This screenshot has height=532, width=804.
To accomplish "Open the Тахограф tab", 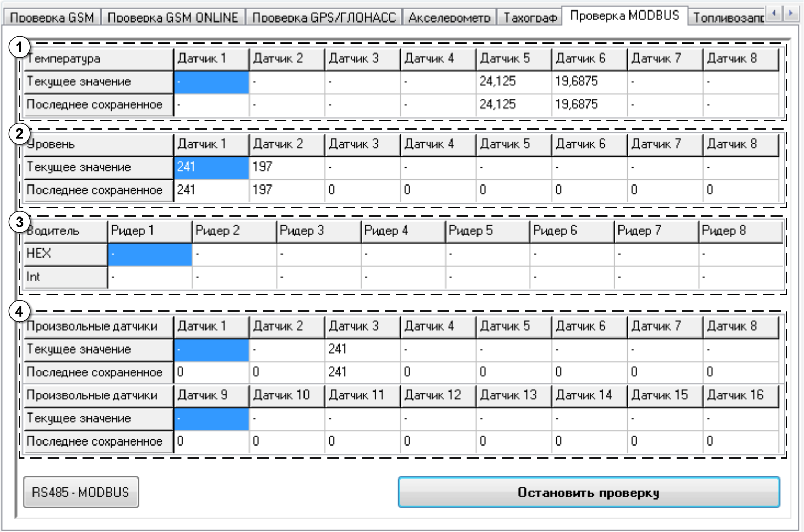I will point(529,17).
